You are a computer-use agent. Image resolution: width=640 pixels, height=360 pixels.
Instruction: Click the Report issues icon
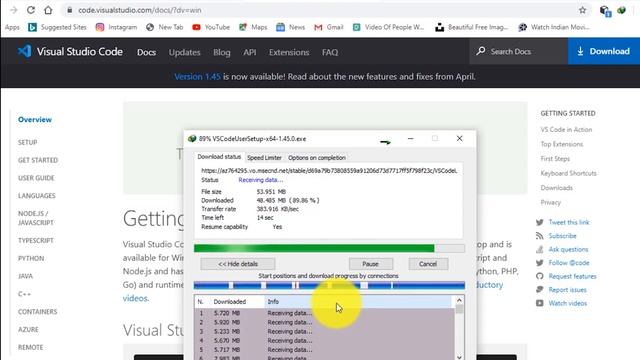pyautogui.click(x=540, y=290)
